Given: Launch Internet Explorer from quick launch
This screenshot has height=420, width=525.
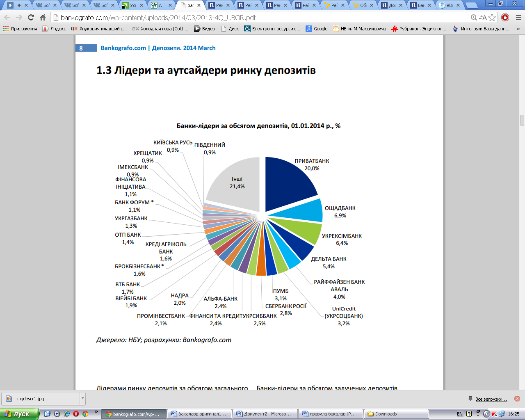Looking at the screenshot, I should click(66, 414).
